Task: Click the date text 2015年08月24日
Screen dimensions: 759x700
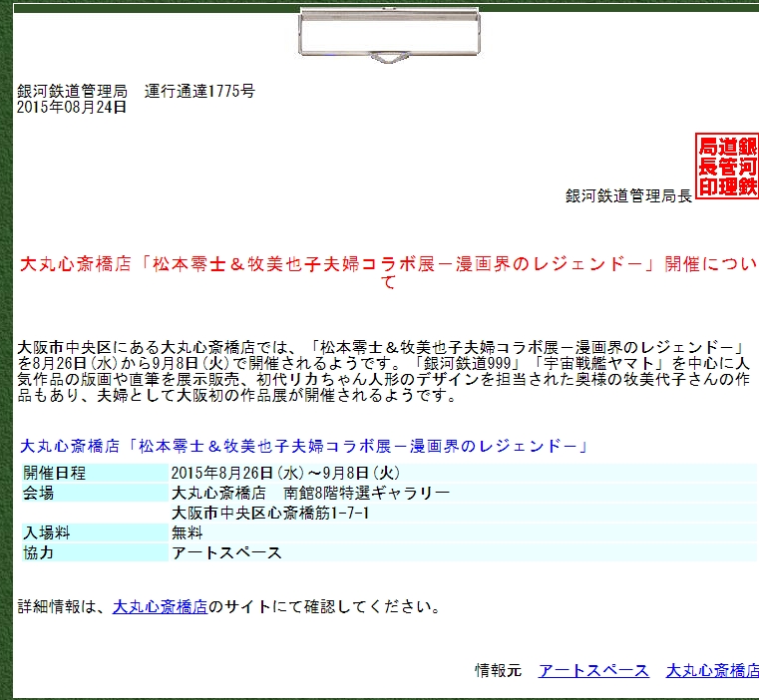Action: (x=72, y=107)
